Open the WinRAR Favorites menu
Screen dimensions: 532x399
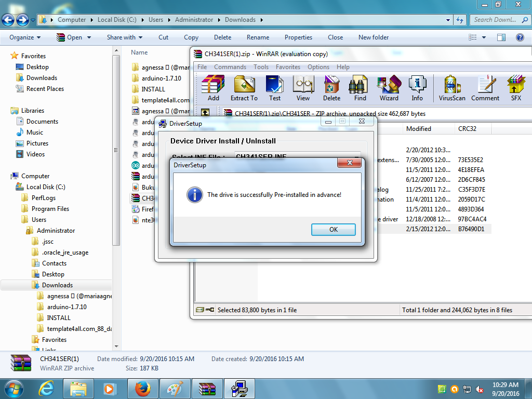[288, 67]
